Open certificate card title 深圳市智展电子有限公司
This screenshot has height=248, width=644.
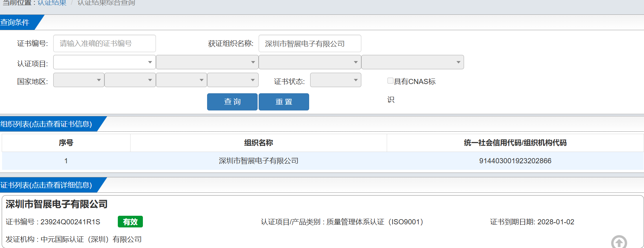click(x=57, y=204)
